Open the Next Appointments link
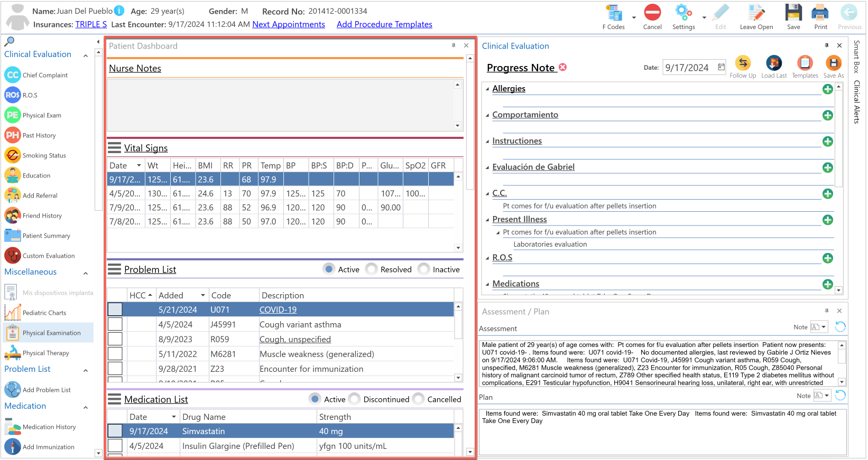This screenshot has width=868, height=460. click(289, 24)
